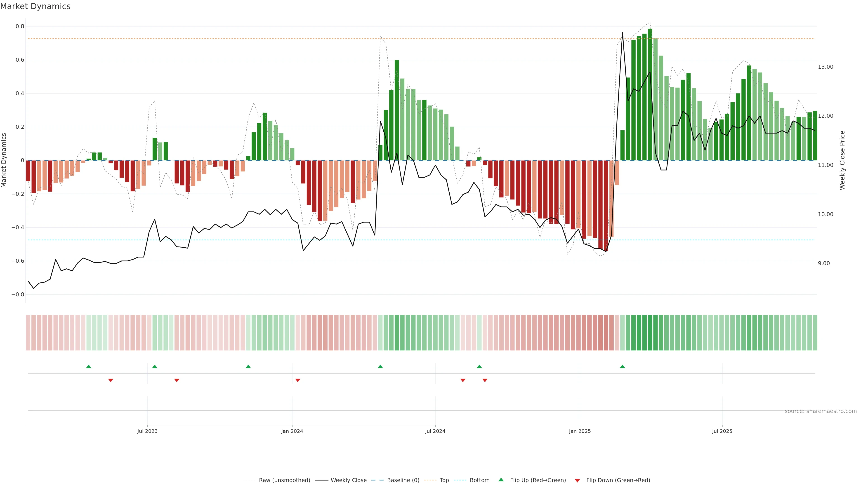This screenshot has width=868, height=488.
Task: Click red flip-down marker near Jan 2024
Action: 297,380
